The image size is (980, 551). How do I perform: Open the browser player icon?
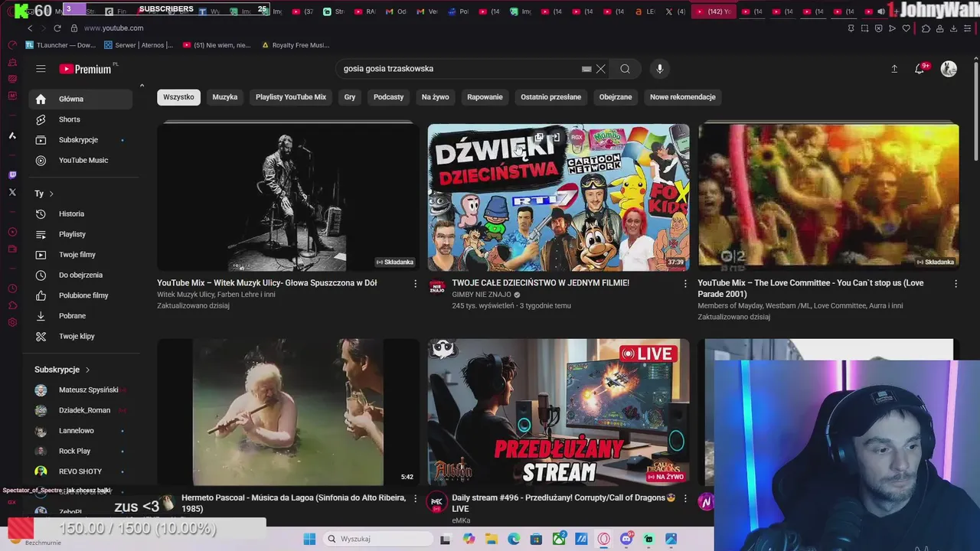(x=892, y=28)
